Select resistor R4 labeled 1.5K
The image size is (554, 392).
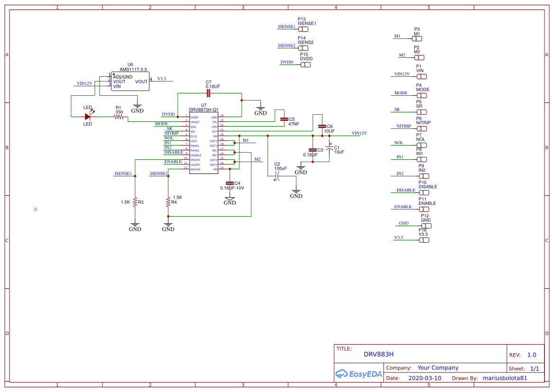pyautogui.click(x=168, y=202)
